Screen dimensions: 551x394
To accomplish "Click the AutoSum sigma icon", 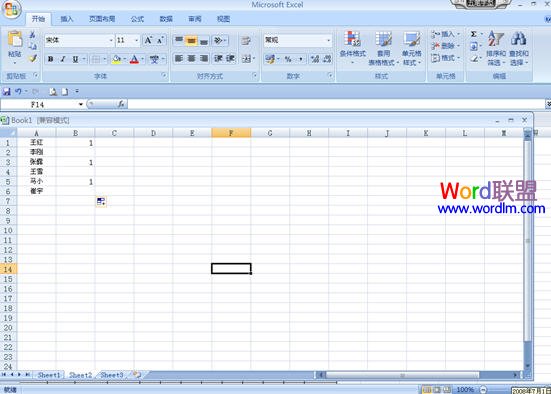I will [474, 34].
